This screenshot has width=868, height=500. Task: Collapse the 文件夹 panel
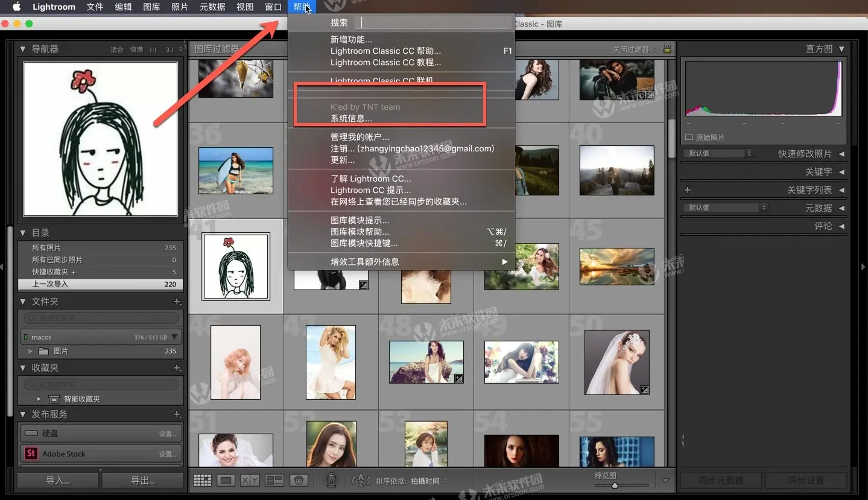tap(23, 302)
